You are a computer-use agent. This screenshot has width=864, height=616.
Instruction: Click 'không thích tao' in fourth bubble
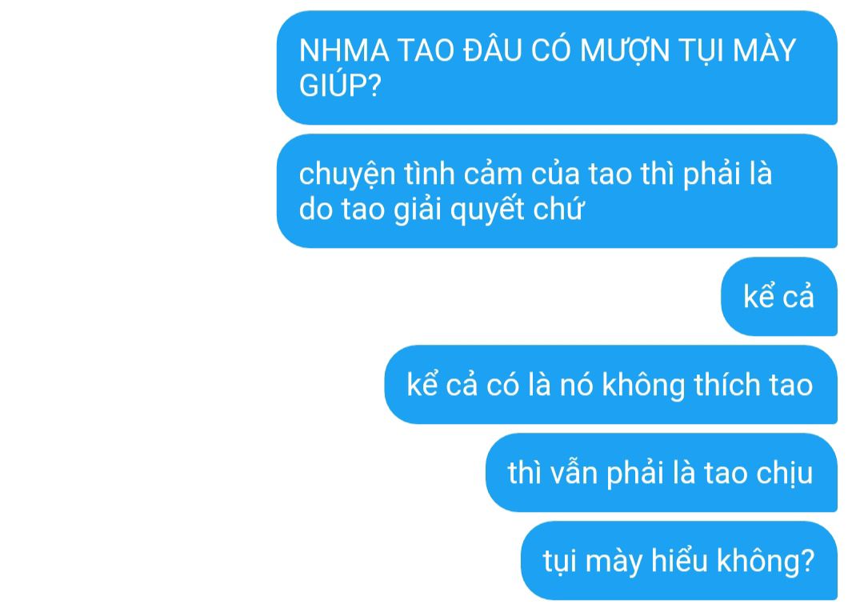[707, 385]
